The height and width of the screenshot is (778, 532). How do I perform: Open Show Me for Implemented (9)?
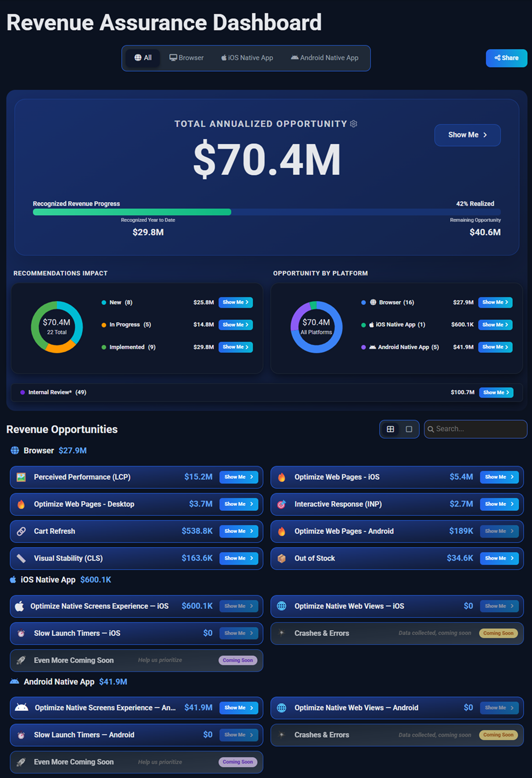(236, 347)
